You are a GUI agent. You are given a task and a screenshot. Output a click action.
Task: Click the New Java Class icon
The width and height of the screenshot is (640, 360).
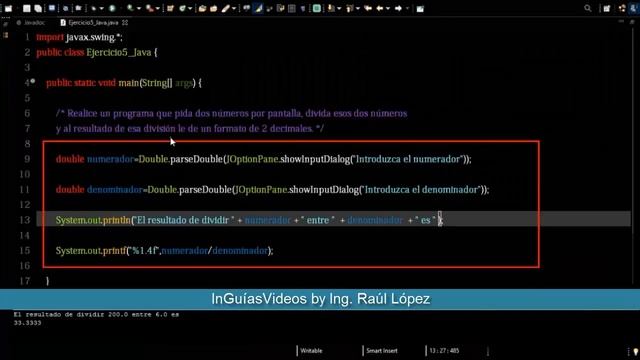coord(182,8)
